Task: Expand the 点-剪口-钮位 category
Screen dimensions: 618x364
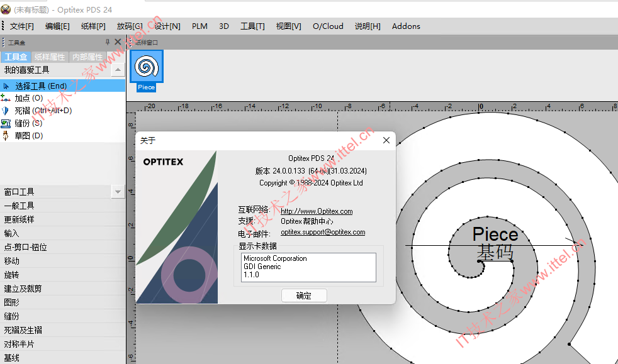Action: point(63,247)
